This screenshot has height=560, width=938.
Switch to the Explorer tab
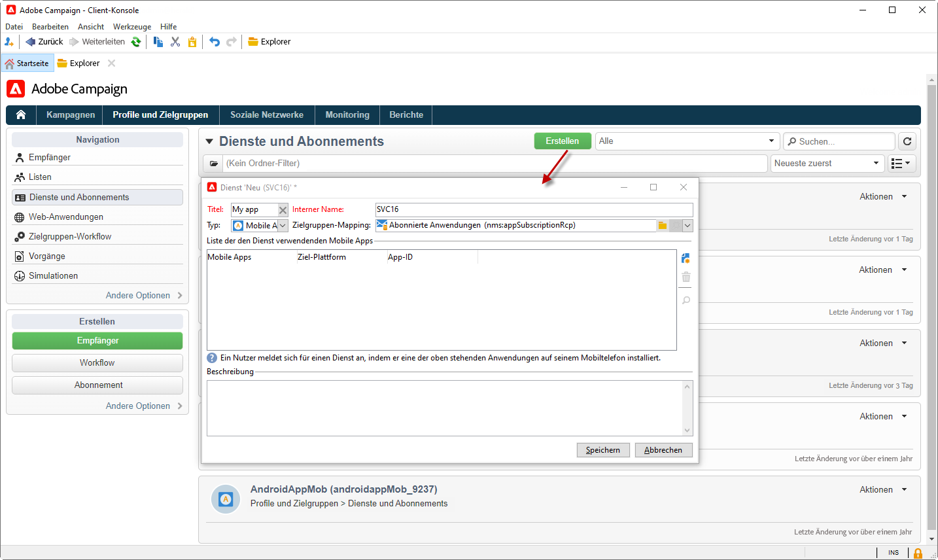[78, 63]
